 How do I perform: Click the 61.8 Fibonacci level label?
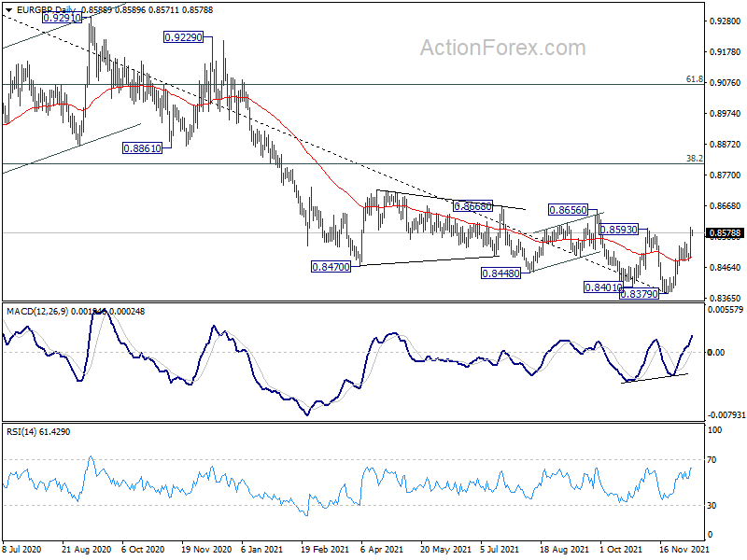(694, 79)
